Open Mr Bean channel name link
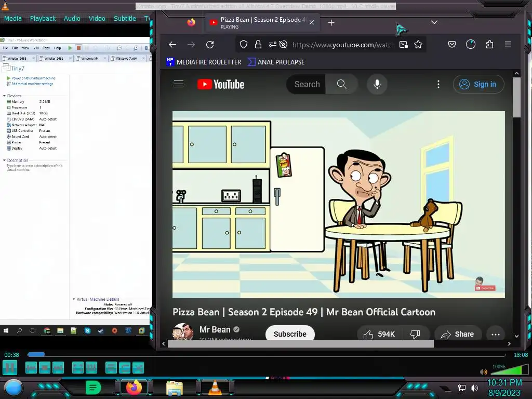Viewport: 532px width, 399px height. pos(215,329)
